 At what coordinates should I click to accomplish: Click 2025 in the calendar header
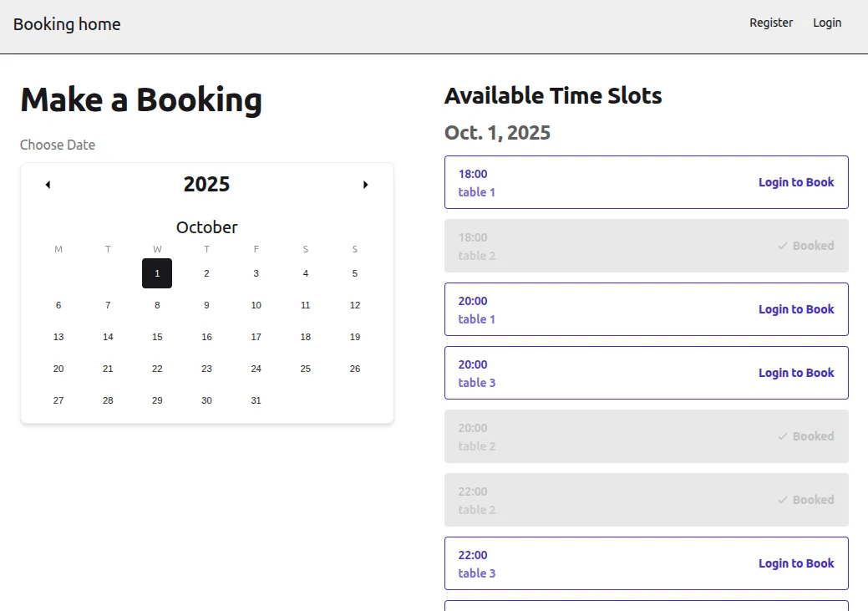tap(206, 184)
